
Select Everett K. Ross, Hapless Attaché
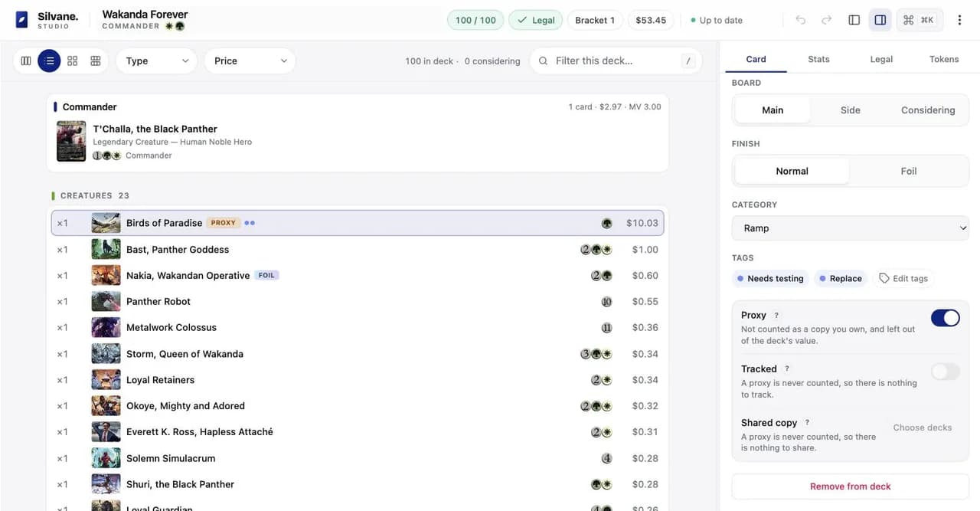358,432
